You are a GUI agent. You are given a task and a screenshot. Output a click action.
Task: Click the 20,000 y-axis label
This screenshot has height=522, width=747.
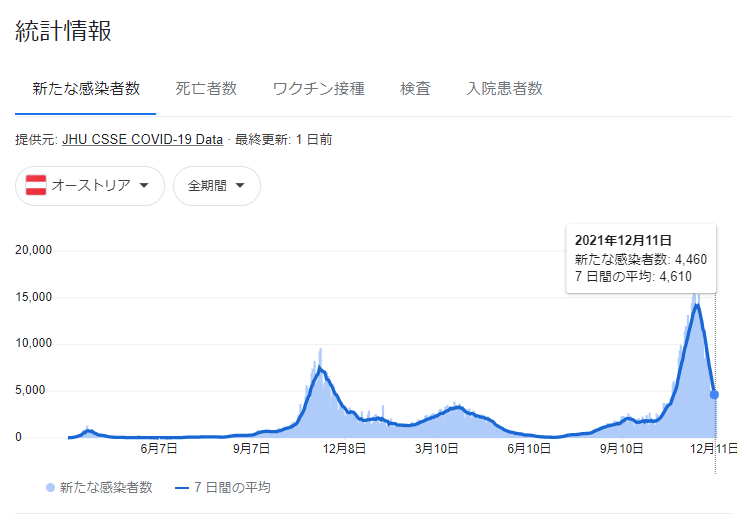coord(33,250)
